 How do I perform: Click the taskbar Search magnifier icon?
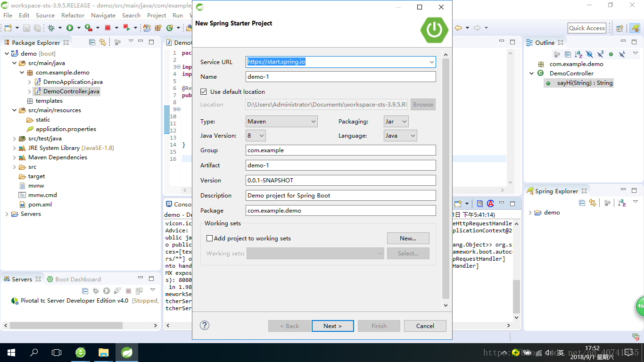(x=34, y=353)
